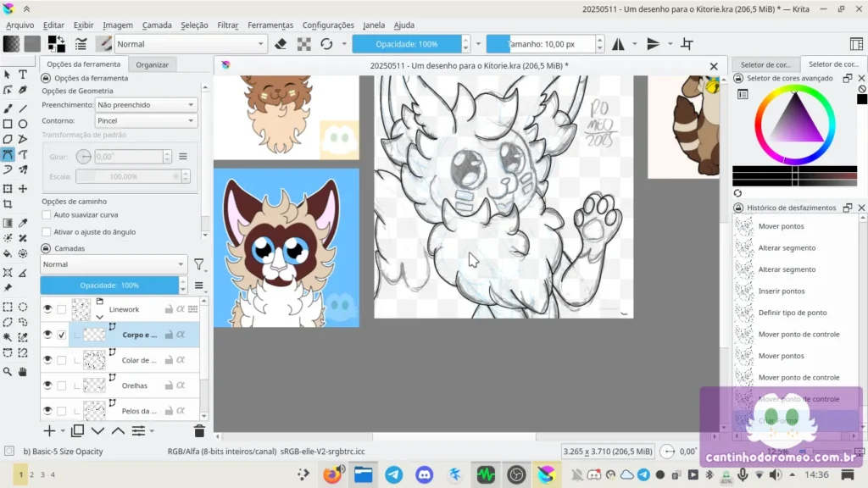Enable vertical mirror tool
Image resolution: width=868 pixels, height=488 pixels.
coord(654,44)
